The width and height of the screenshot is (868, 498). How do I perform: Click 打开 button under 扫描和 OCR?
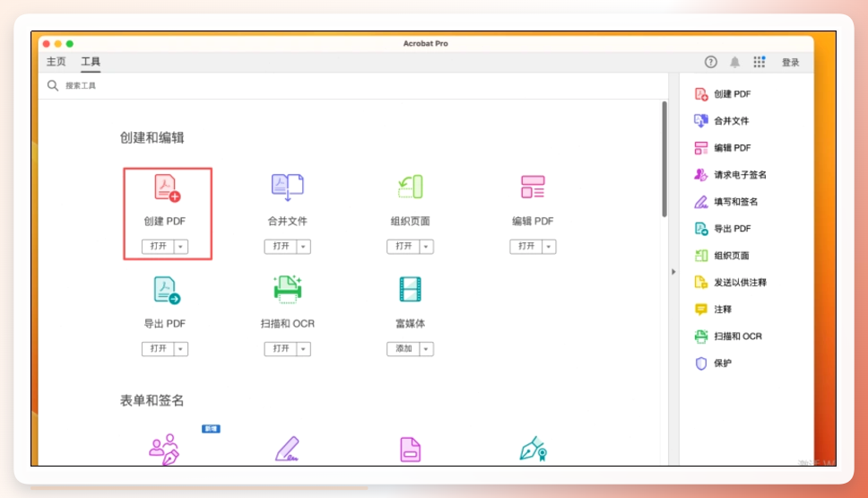click(281, 349)
